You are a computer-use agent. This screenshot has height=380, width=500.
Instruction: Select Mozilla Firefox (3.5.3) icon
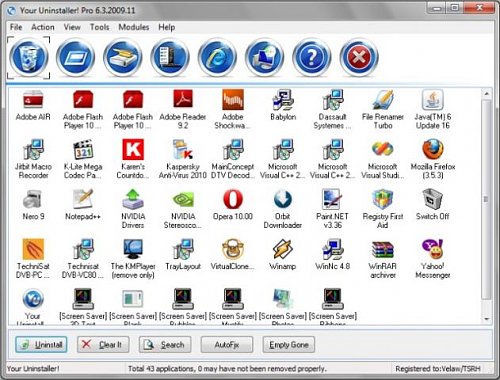point(433,149)
